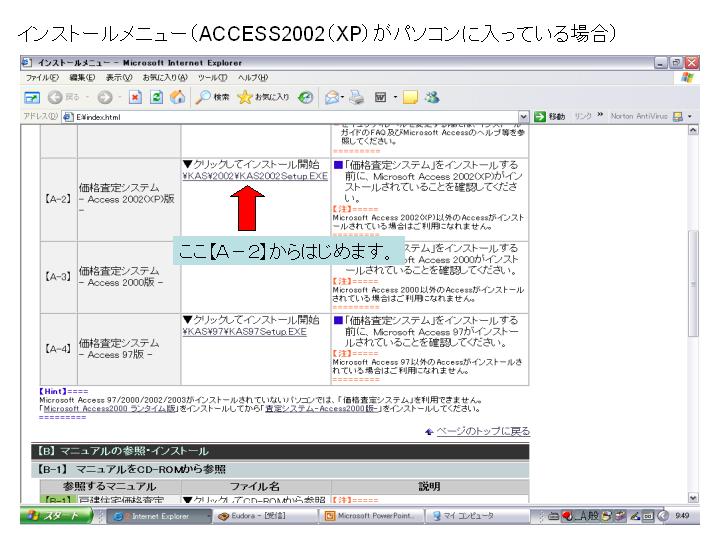Click IME A input mode indicator

pos(583,516)
